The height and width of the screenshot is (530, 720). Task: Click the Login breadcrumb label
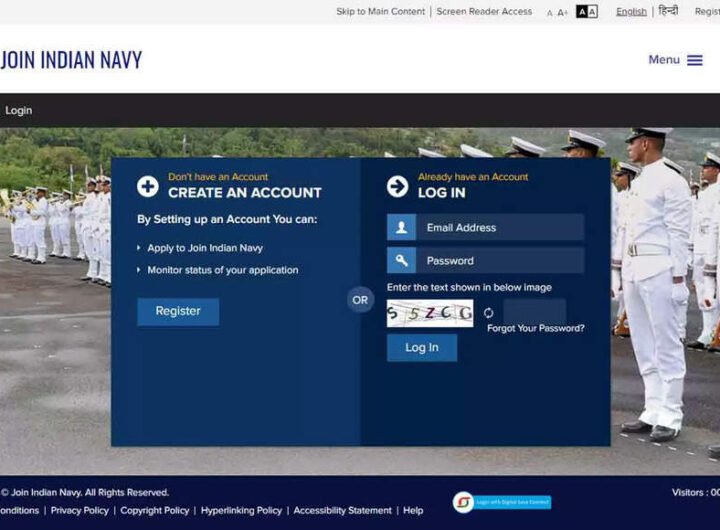[19, 111]
